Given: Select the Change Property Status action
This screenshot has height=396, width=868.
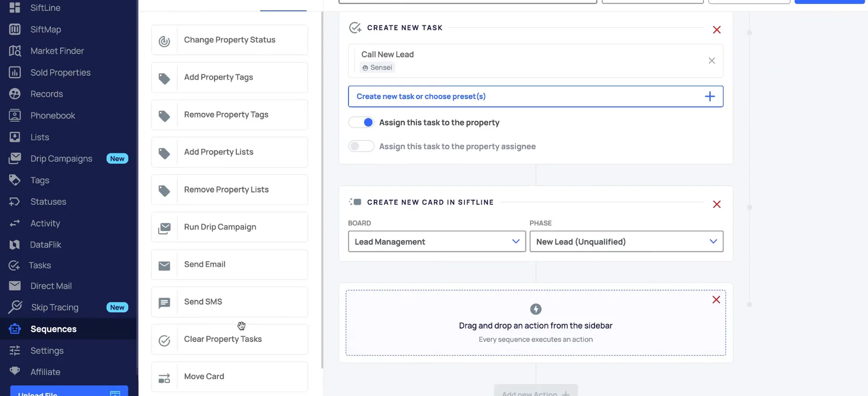Looking at the screenshot, I should click(230, 40).
